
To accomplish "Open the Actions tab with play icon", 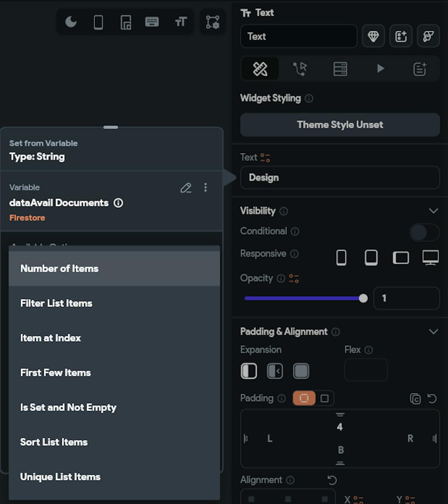I will pyautogui.click(x=380, y=68).
